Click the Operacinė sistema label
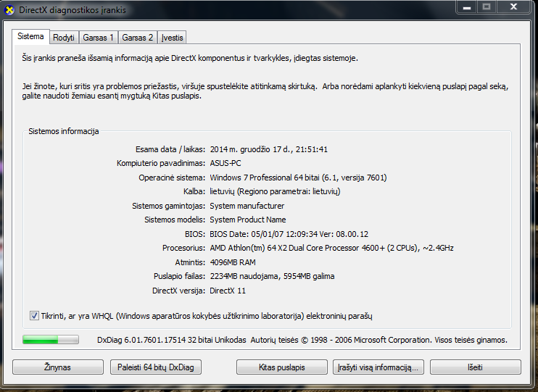Viewport: 538px width, 392px height. click(172, 178)
